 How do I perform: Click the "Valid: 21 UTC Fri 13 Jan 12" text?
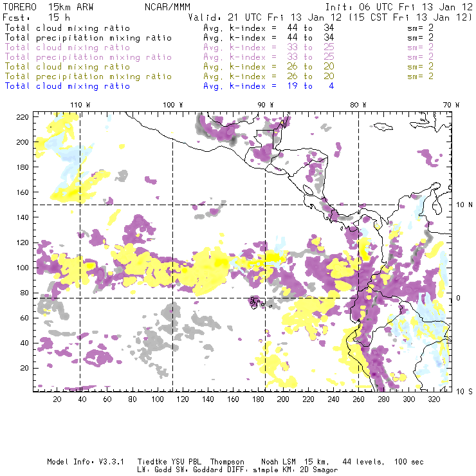pos(265,17)
